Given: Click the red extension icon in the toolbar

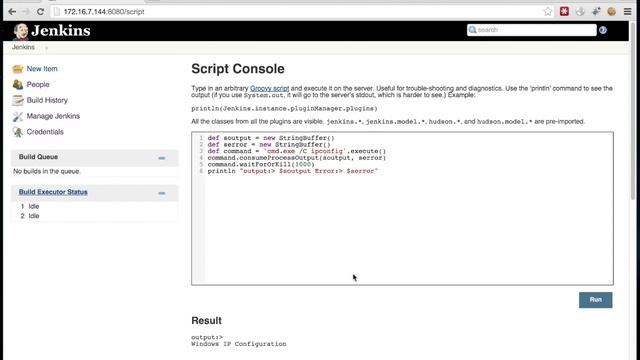Looking at the screenshot, I should point(564,11).
